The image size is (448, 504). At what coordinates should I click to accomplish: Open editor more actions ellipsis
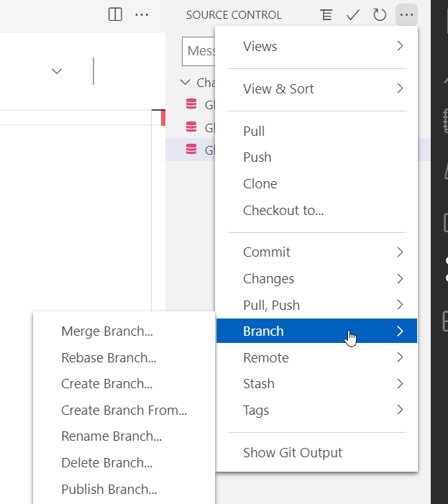[142, 14]
